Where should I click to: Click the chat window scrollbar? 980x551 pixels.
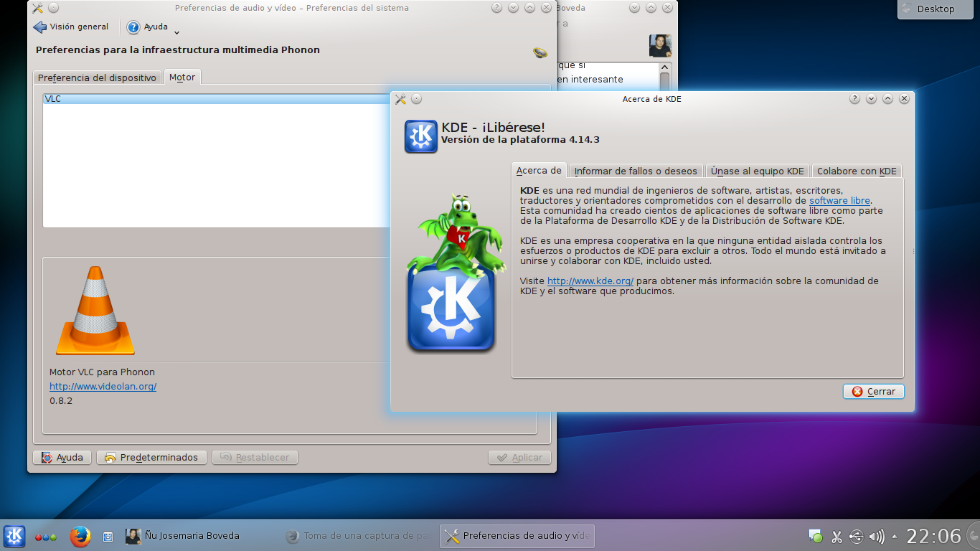tap(664, 77)
